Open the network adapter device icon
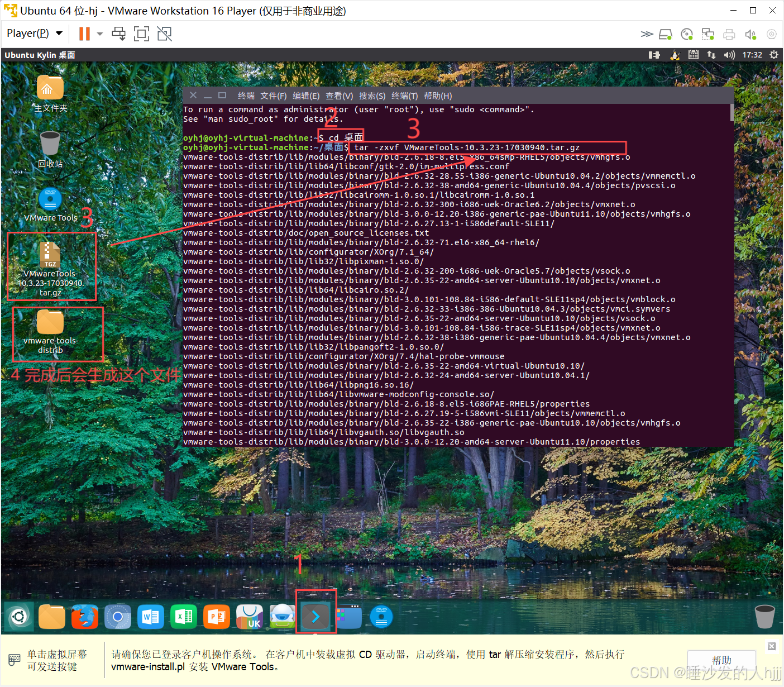784x687 pixels. click(708, 34)
